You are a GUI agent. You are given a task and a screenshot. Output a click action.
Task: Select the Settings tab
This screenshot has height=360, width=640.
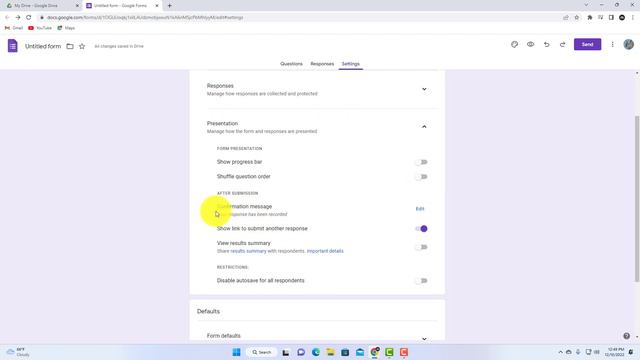pyautogui.click(x=351, y=64)
